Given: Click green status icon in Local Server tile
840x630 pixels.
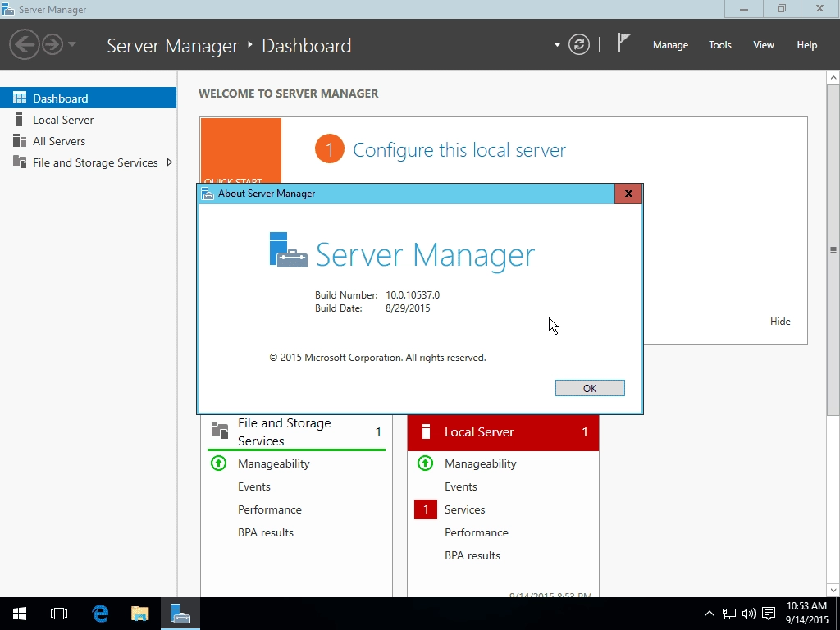Looking at the screenshot, I should [x=426, y=463].
